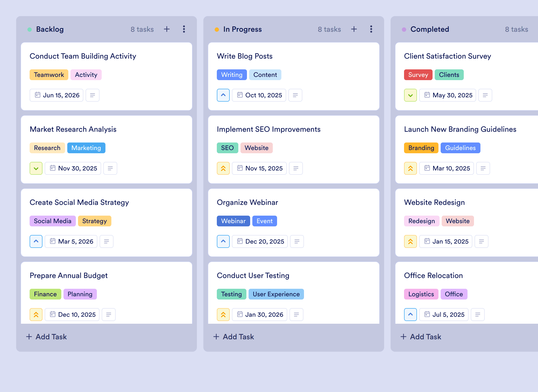Open the Nov 15, 2025 date picker

[x=259, y=168]
